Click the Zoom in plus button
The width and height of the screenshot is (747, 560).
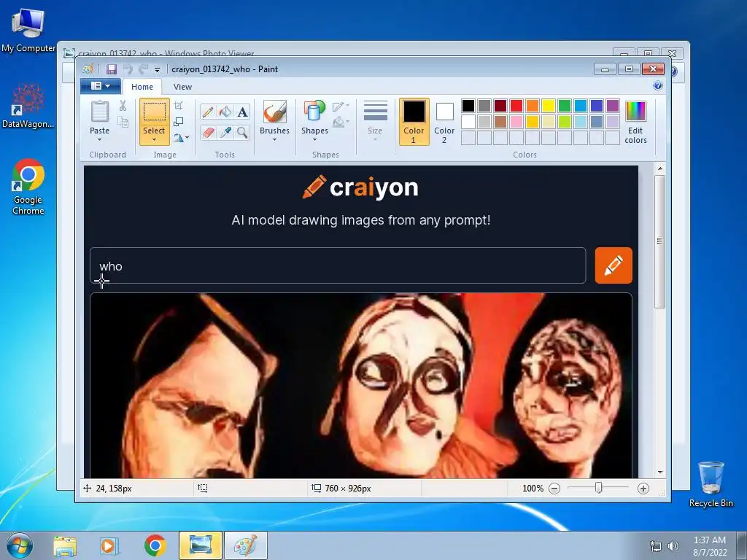tap(643, 489)
